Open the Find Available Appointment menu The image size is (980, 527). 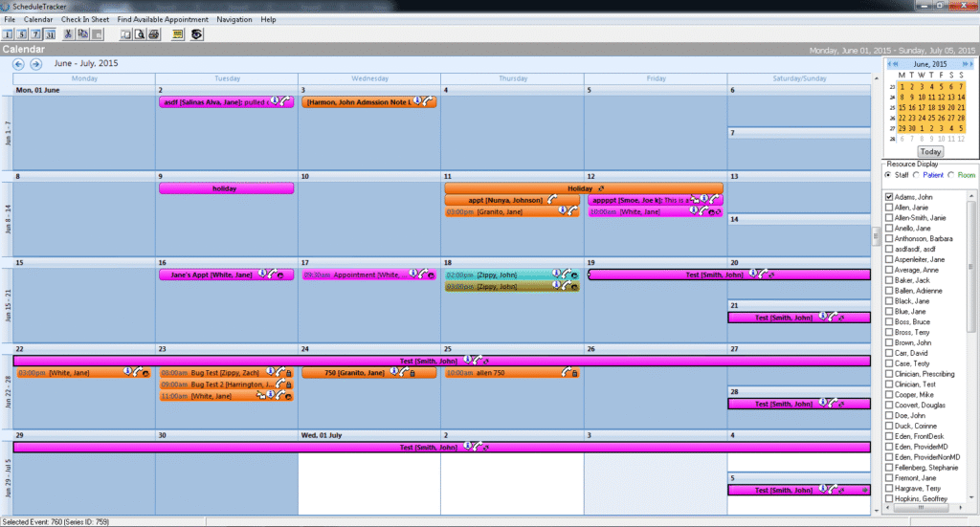click(x=163, y=19)
